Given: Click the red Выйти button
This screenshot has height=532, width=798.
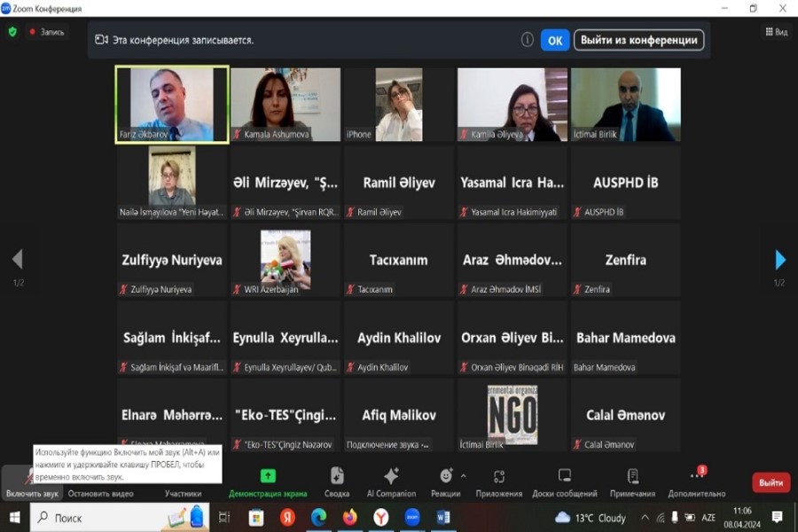Looking at the screenshot, I should 771,482.
